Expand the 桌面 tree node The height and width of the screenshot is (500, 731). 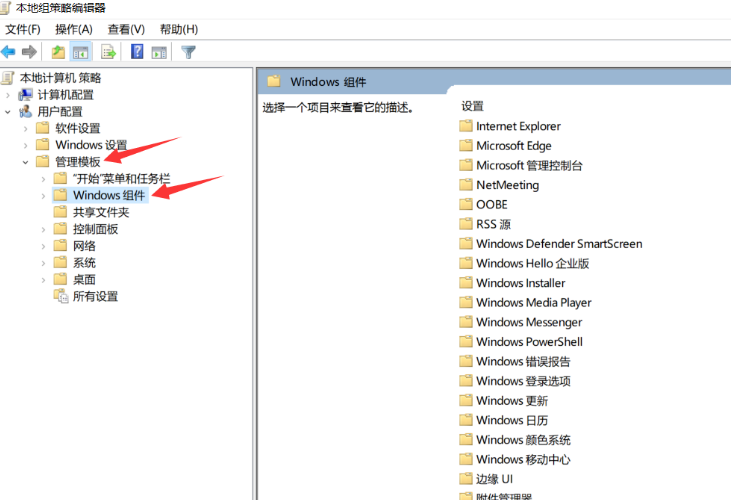coord(43,280)
